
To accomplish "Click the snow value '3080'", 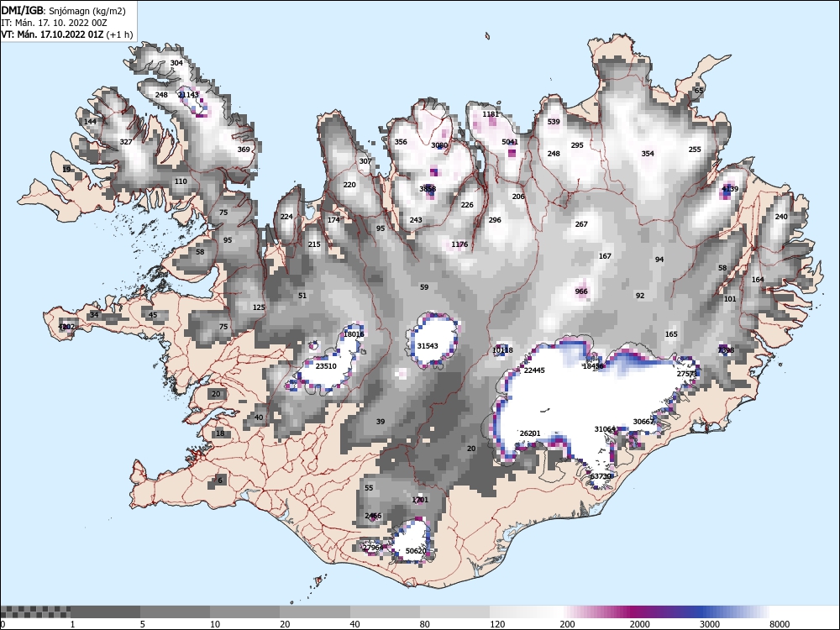I will (439, 145).
